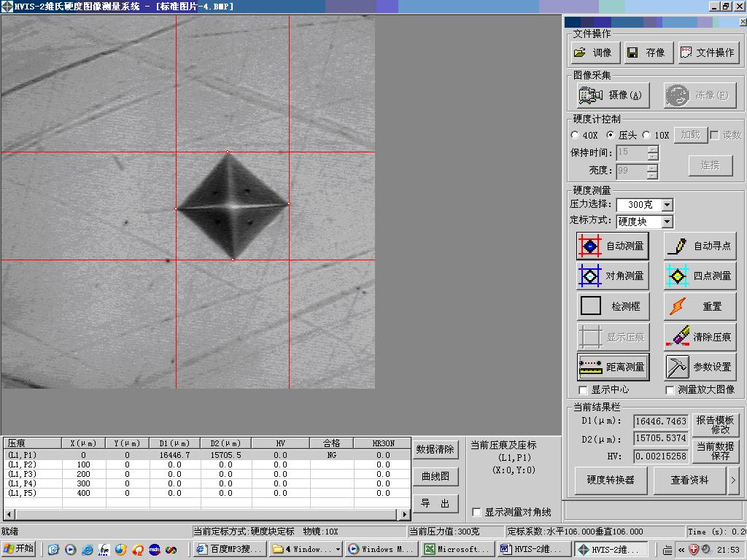Click the 自动测量 auto measure icon button
747x560 pixels.
[611, 246]
